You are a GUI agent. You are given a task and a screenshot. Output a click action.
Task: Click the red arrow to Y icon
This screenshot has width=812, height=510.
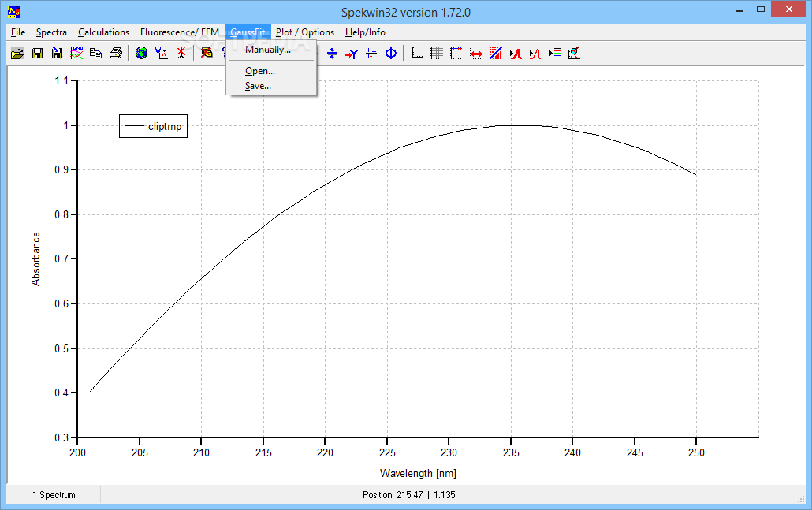(x=352, y=53)
